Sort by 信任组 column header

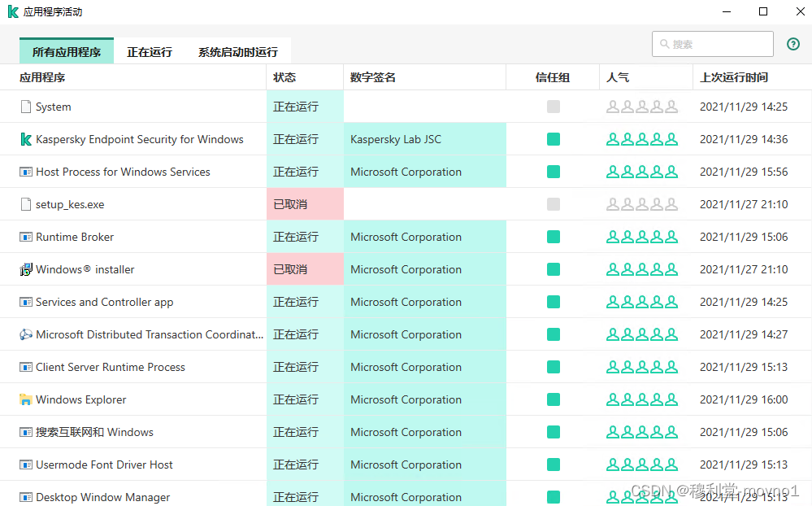(553, 78)
